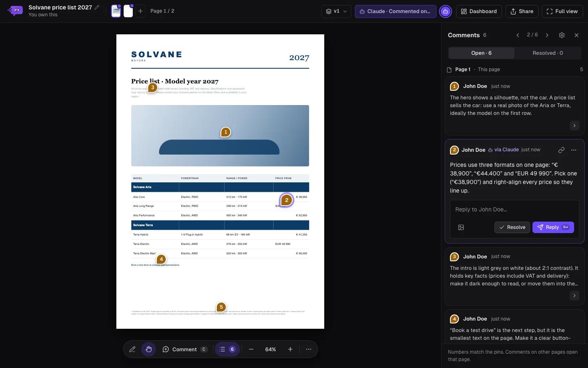Open the Dashboard
The image size is (588, 368).
point(479,11)
